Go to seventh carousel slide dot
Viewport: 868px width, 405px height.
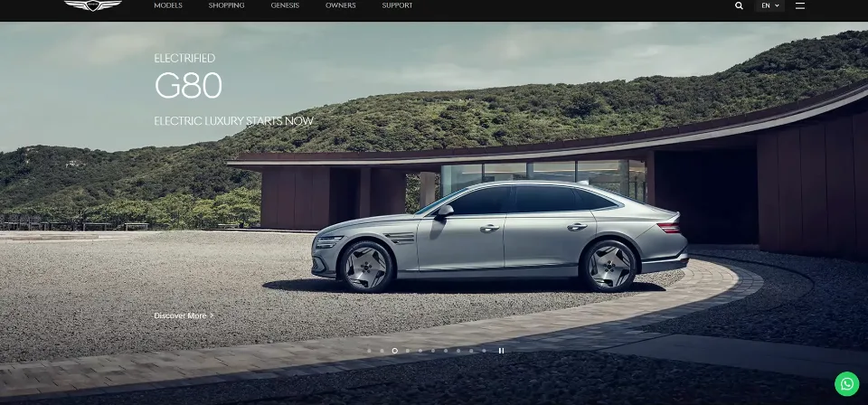pos(446,351)
